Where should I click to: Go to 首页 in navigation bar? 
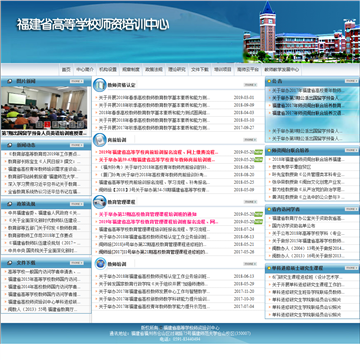pyautogui.click(x=66, y=70)
